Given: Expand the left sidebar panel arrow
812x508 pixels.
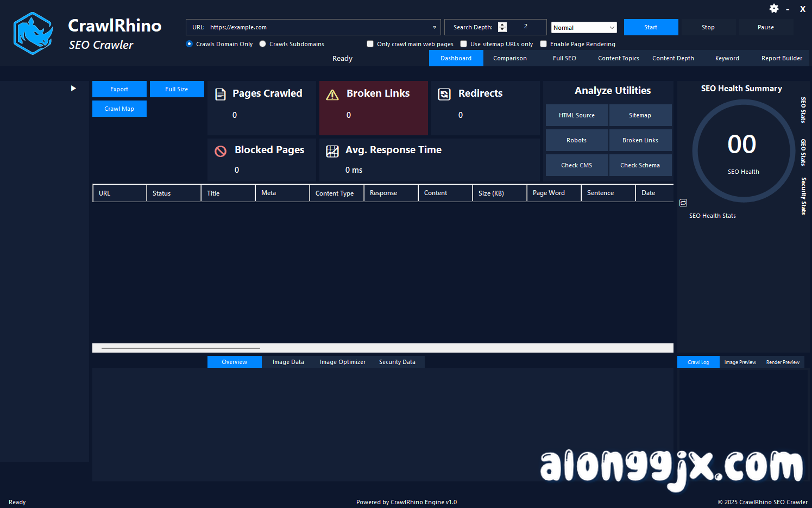Looking at the screenshot, I should coord(73,87).
